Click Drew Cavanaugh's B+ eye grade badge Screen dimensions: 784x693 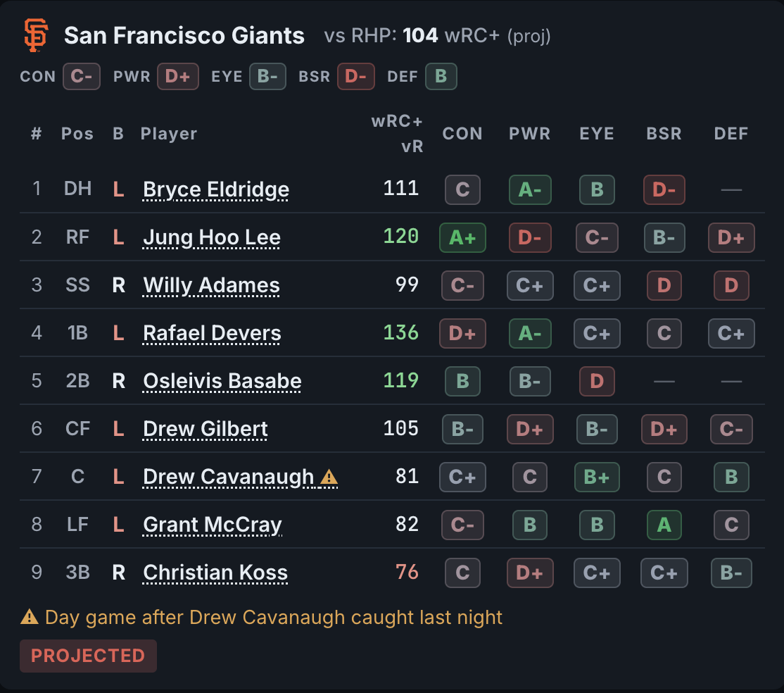[x=597, y=477]
